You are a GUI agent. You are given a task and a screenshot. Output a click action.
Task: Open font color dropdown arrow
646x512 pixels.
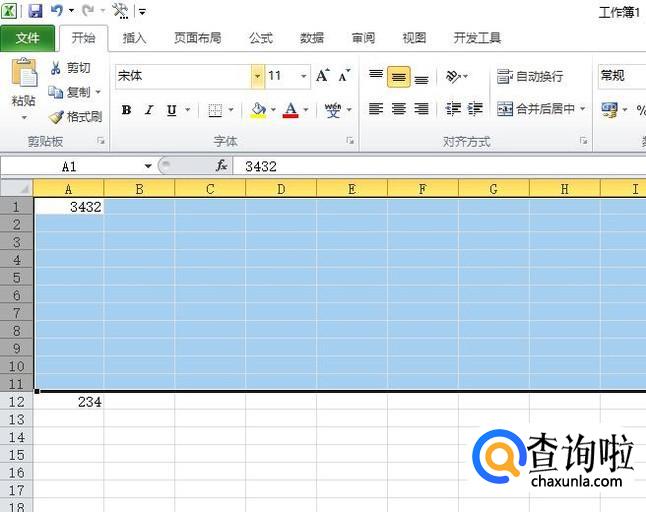point(306,110)
